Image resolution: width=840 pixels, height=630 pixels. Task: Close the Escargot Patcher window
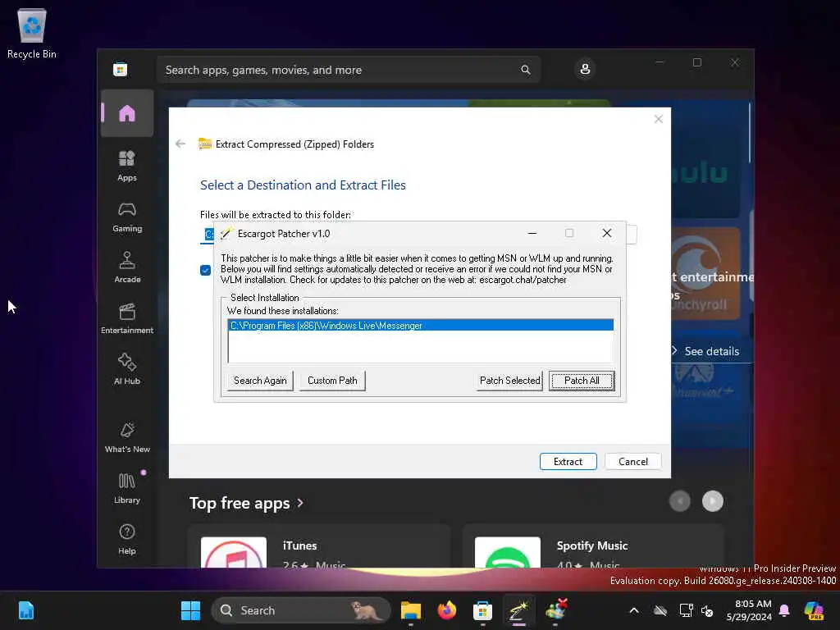pos(606,233)
